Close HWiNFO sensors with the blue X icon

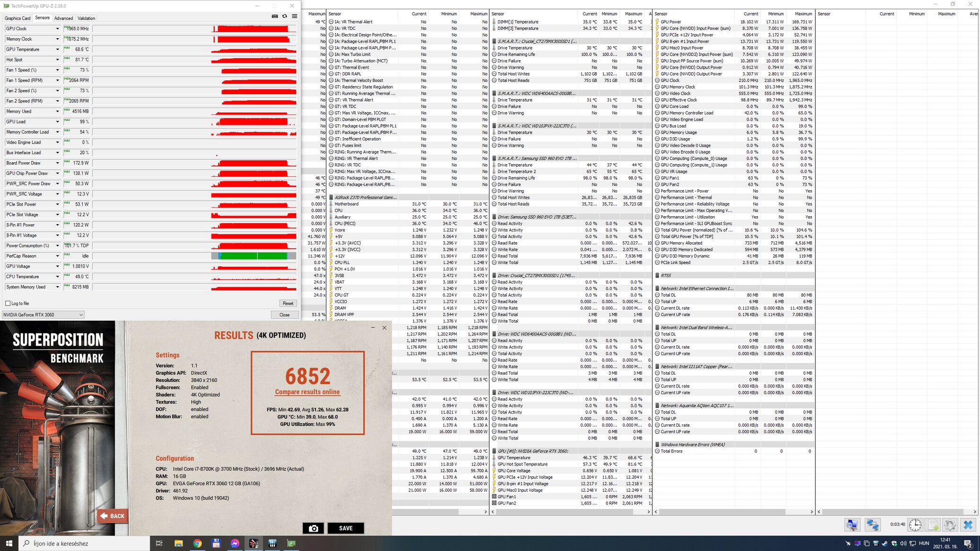tap(968, 525)
